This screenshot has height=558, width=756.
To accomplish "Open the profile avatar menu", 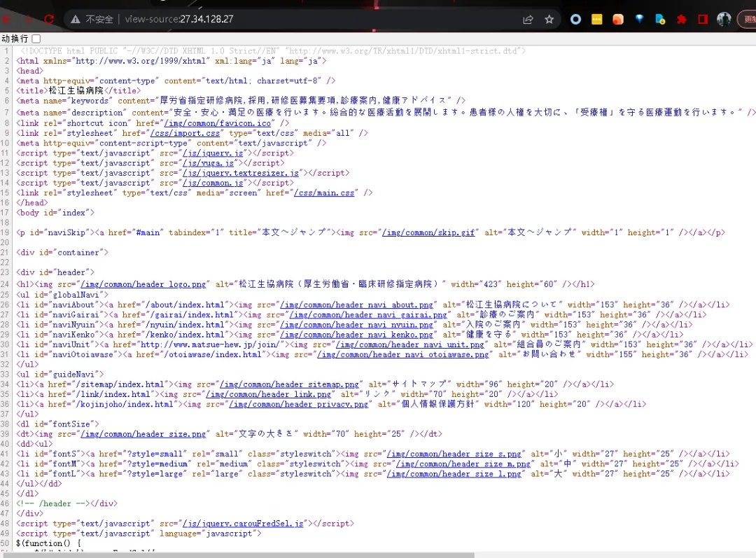I will (x=724, y=20).
